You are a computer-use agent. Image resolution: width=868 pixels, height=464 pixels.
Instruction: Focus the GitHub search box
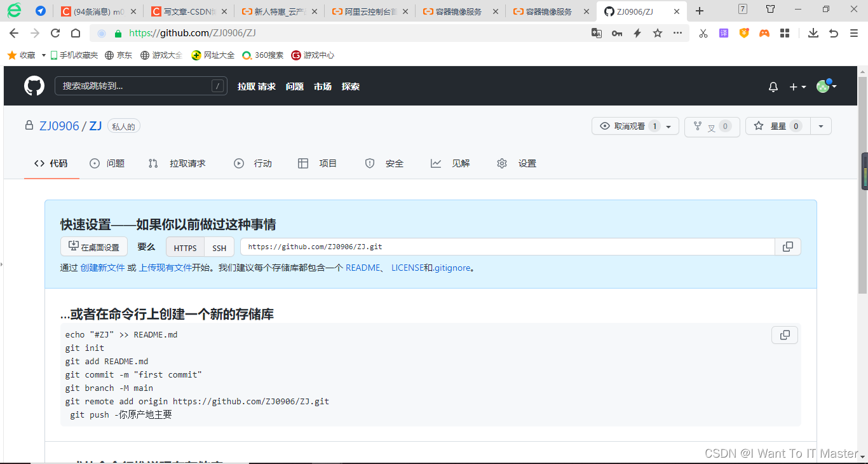pyautogui.click(x=141, y=86)
